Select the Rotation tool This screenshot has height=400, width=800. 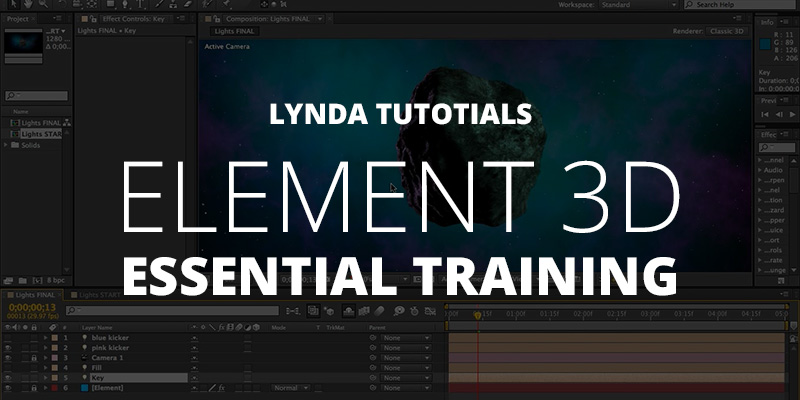pos(63,4)
